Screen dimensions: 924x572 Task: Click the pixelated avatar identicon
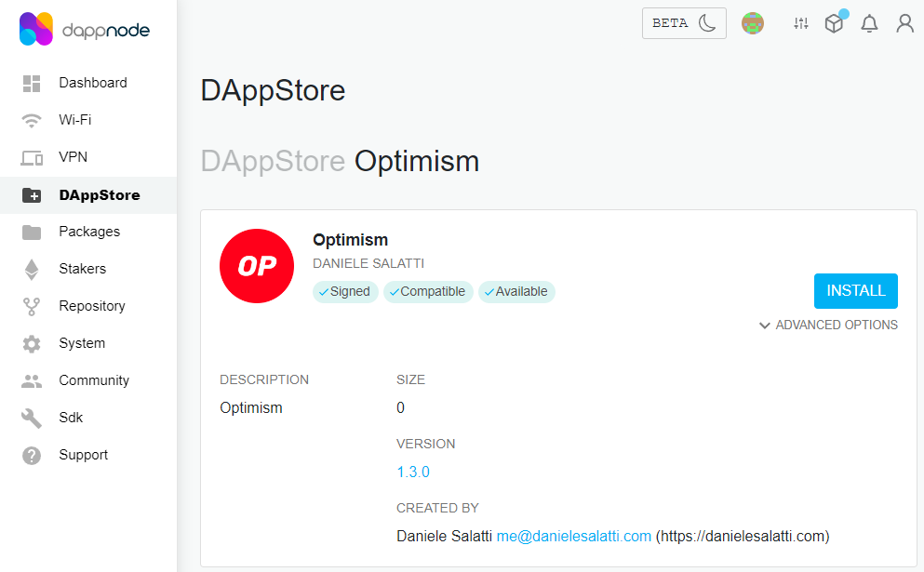pyautogui.click(x=753, y=23)
